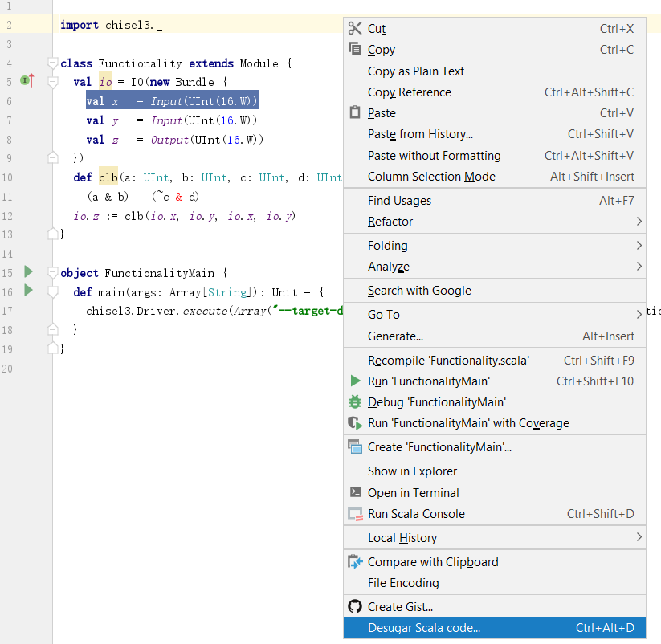Click Search with Google
This screenshot has width=661, height=644.
point(419,291)
